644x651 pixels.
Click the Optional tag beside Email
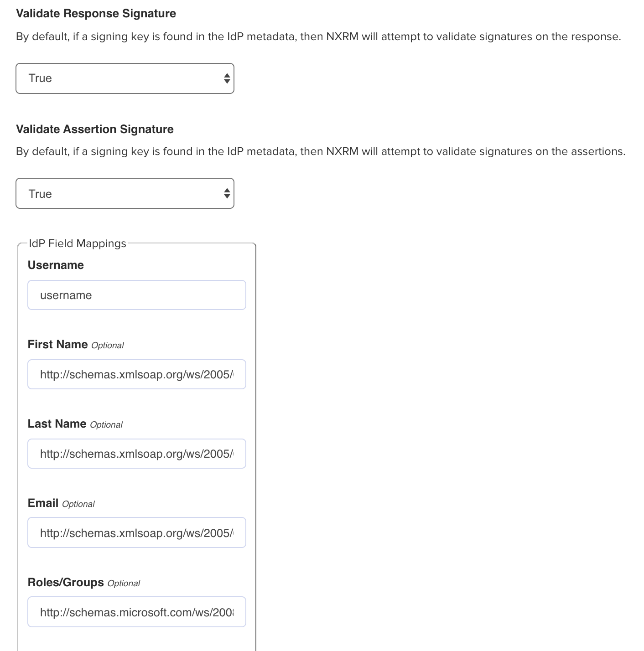78,504
